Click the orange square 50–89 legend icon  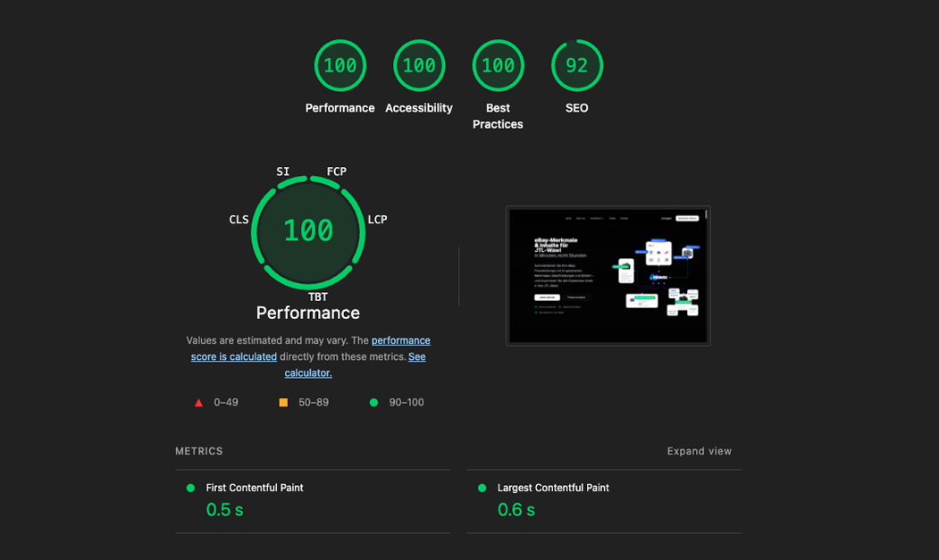283,403
